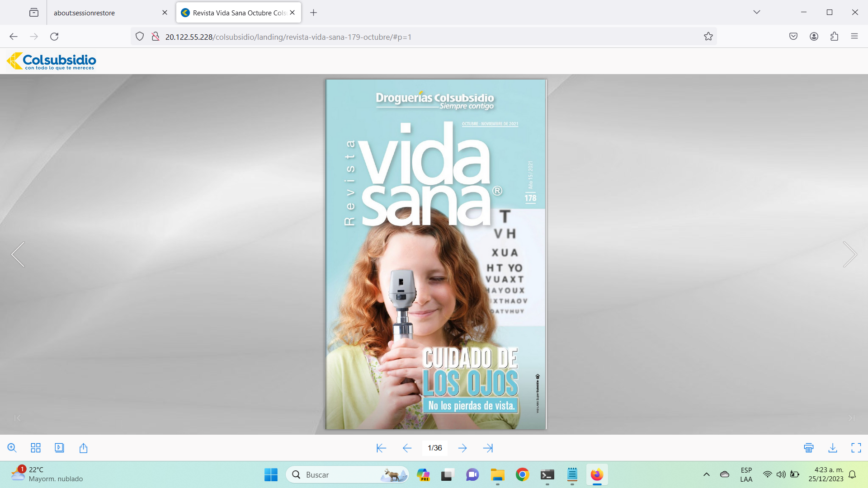Image resolution: width=868 pixels, height=488 pixels.
Task: Click the share icon in viewer toolbar
Action: pyautogui.click(x=83, y=448)
